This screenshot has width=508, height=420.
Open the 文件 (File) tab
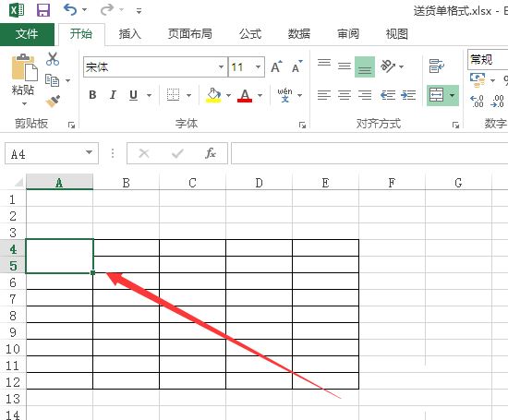point(27,34)
